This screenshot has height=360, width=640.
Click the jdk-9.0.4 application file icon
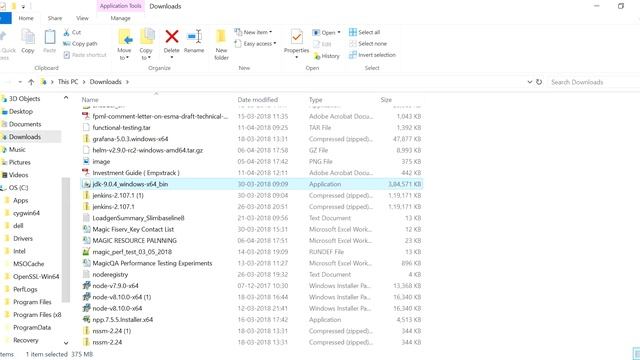click(x=86, y=184)
